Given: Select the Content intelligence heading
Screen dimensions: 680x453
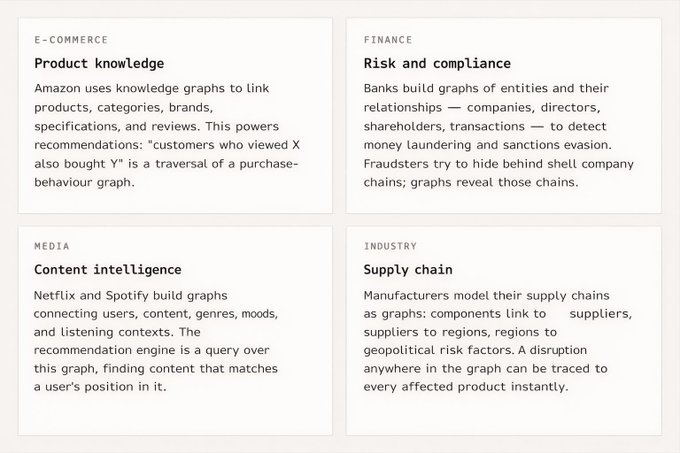Looking at the screenshot, I should tap(108, 270).
